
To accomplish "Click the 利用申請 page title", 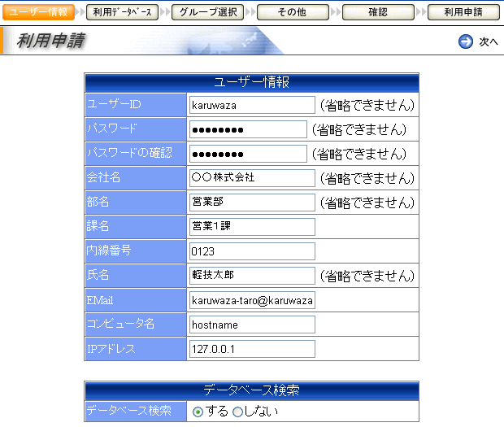I will point(51,41).
